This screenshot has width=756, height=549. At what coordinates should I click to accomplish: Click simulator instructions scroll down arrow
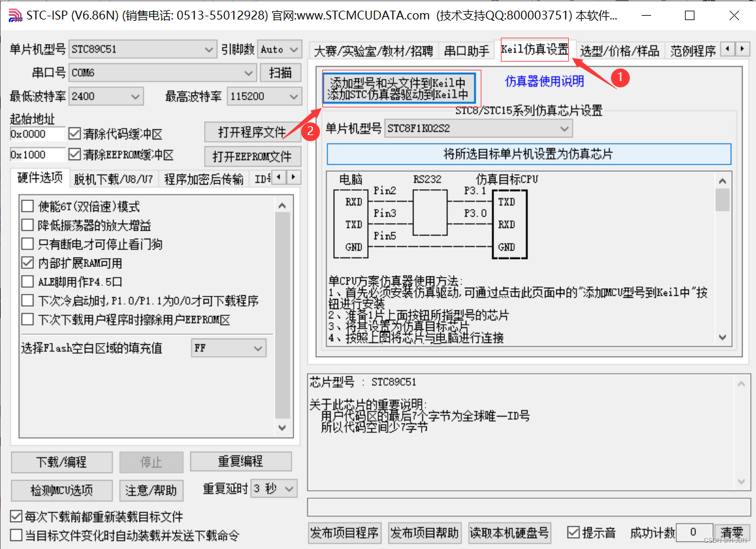pos(723,337)
